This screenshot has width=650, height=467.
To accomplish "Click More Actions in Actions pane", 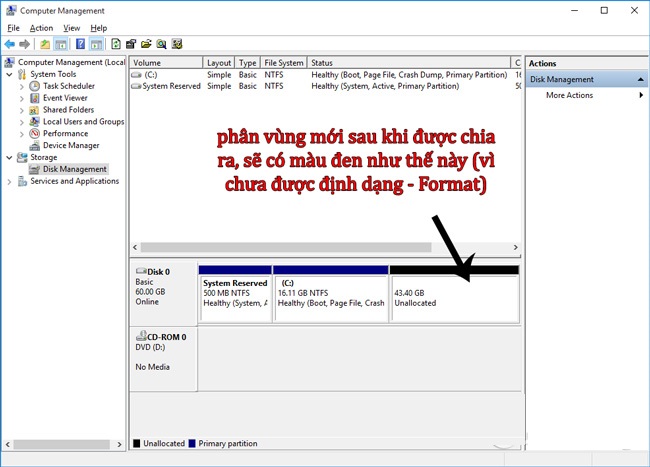I will (569, 95).
